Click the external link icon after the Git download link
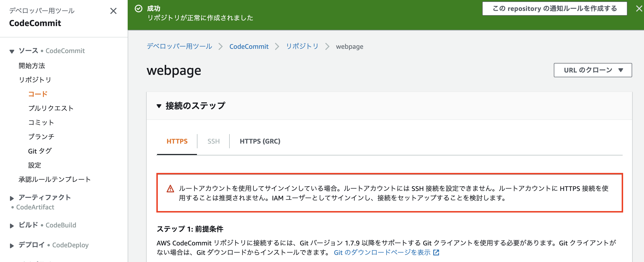 (x=436, y=253)
